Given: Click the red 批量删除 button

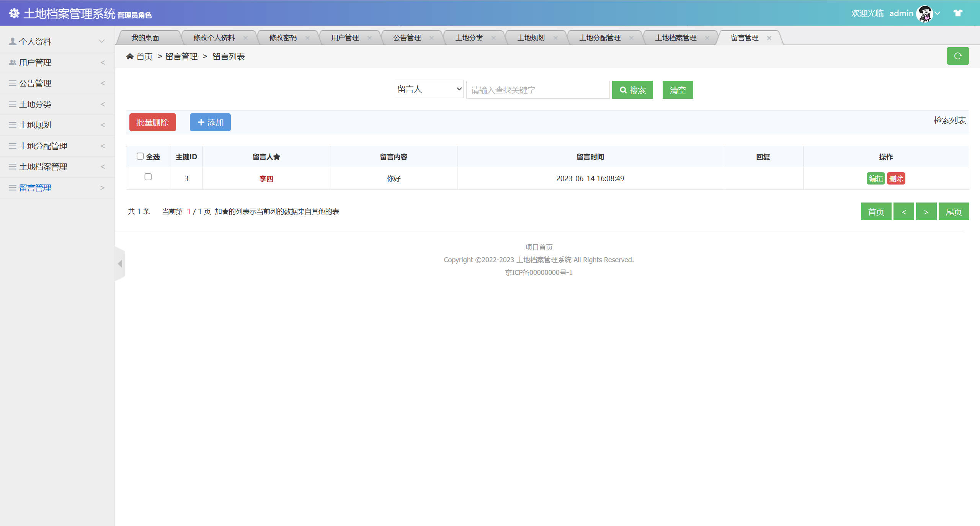Looking at the screenshot, I should [152, 122].
